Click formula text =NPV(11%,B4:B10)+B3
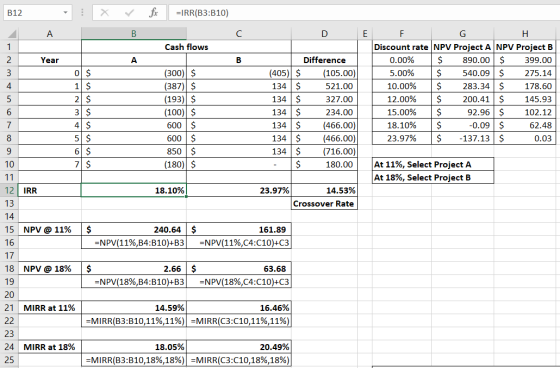 139,243
